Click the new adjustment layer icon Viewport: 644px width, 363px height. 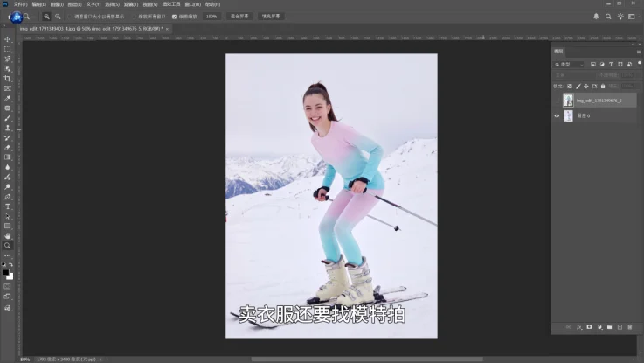[x=599, y=327]
